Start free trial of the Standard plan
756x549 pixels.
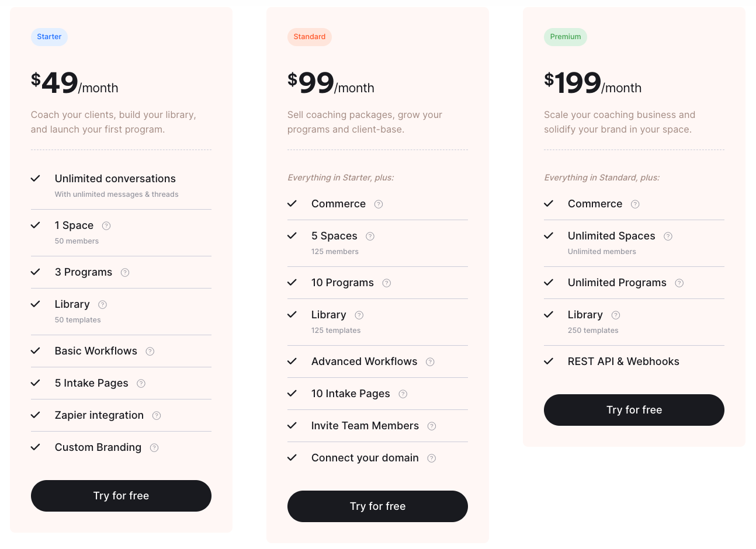pyautogui.click(x=377, y=506)
